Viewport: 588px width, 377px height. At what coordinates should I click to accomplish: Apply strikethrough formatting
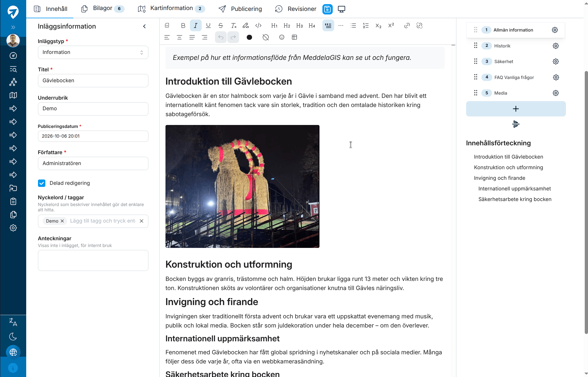click(221, 26)
